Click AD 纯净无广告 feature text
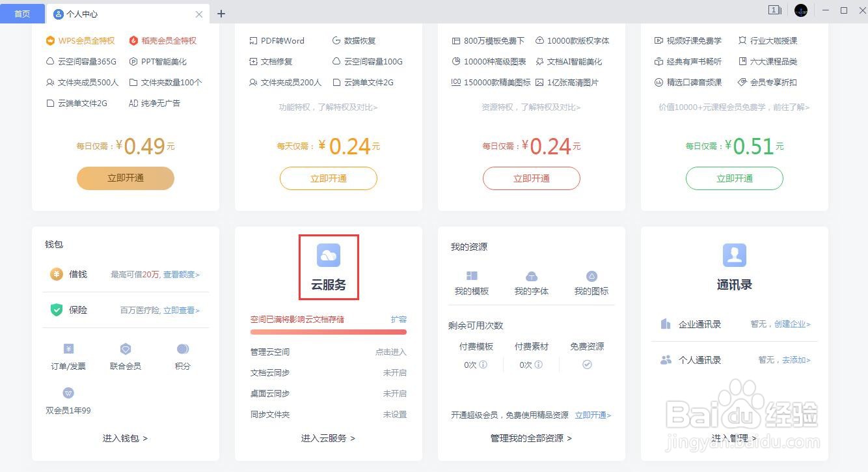This screenshot has width=868, height=472. (154, 103)
